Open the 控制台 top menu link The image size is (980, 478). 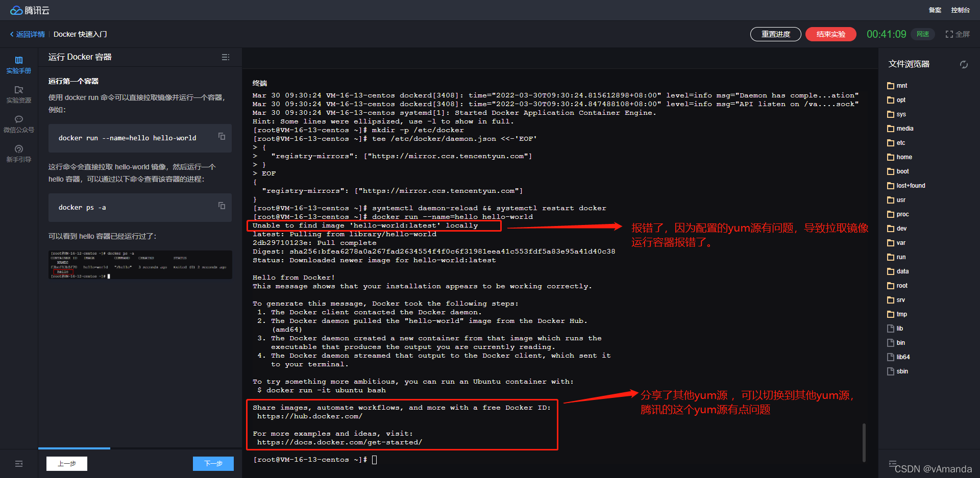pyautogui.click(x=961, y=10)
